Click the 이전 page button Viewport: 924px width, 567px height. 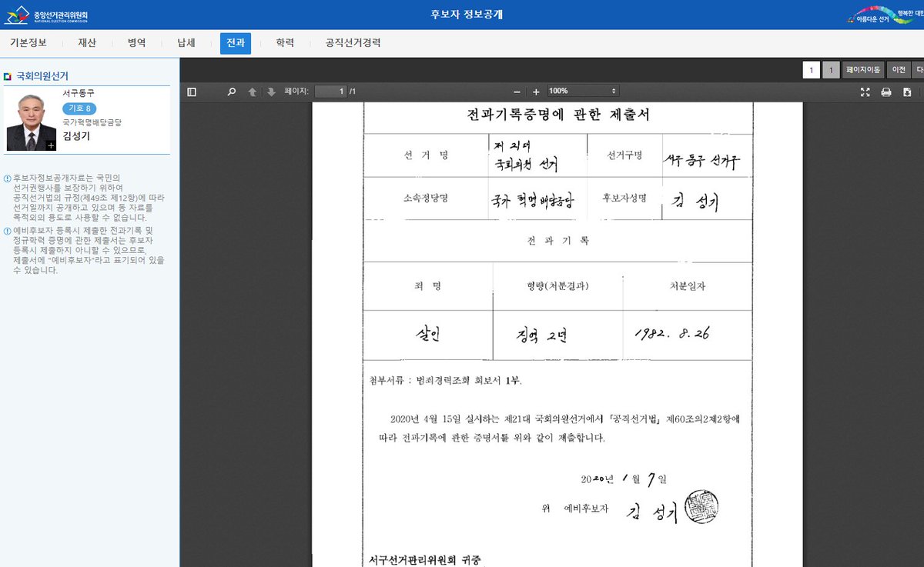[898, 70]
